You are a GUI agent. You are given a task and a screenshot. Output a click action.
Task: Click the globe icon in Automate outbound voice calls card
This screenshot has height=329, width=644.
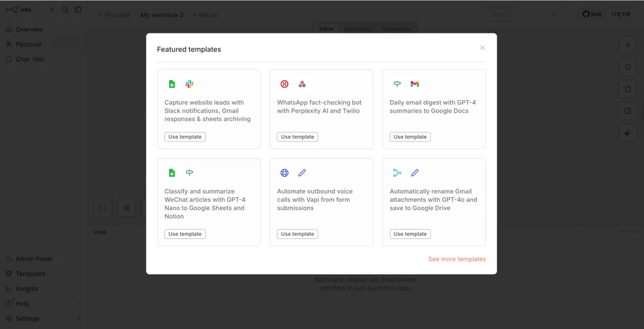(x=284, y=173)
